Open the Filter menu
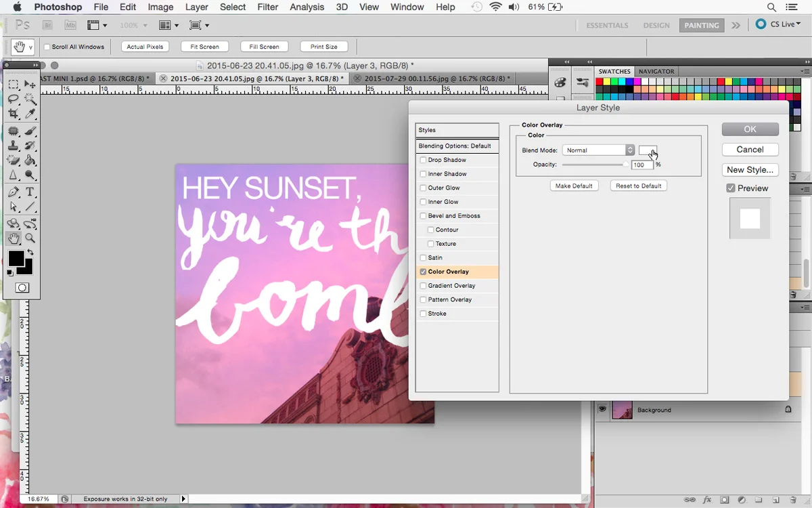Viewport: 812px width, 508px height. [x=267, y=7]
